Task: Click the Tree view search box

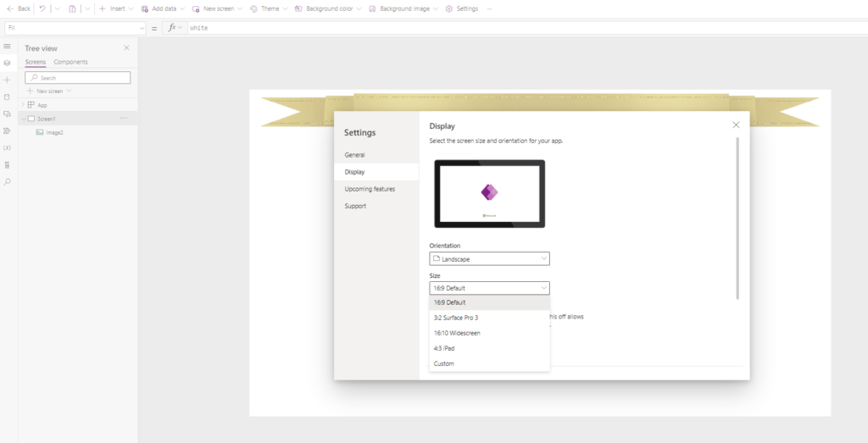Action: tap(77, 78)
